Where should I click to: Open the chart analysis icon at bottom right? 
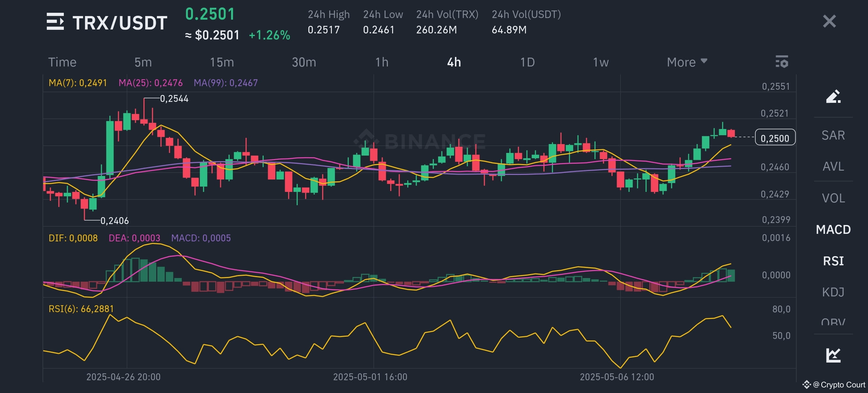point(833,355)
